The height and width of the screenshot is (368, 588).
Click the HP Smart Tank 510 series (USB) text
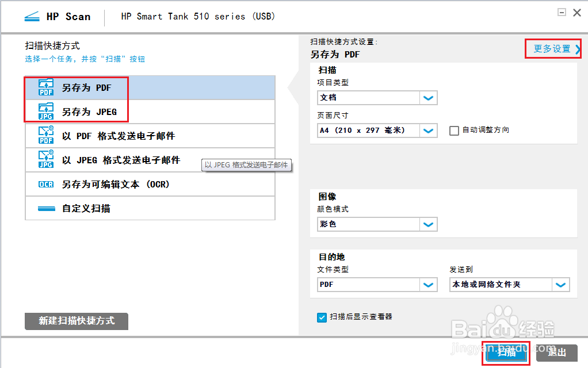pos(198,17)
